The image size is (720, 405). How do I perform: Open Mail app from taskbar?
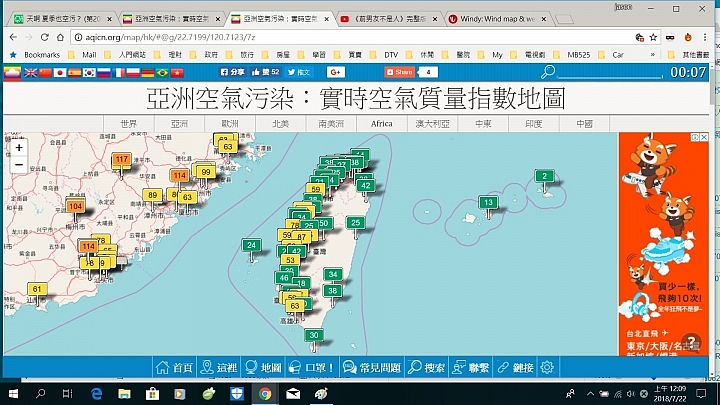click(292, 394)
